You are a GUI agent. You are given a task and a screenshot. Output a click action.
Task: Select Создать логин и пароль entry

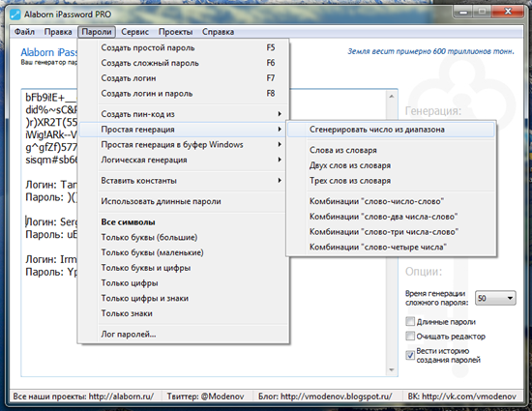tap(184, 94)
